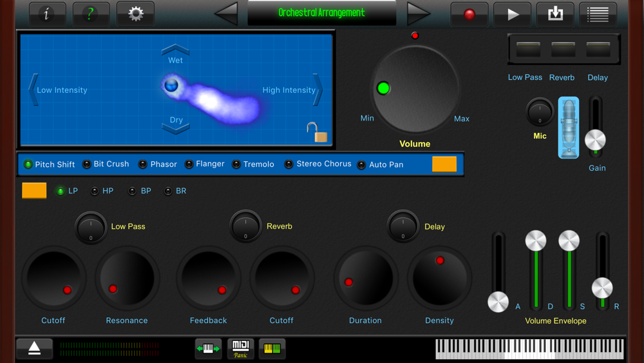Viewport: 644px width, 363px height.
Task: Click the small Delay amount knob
Action: click(x=403, y=226)
